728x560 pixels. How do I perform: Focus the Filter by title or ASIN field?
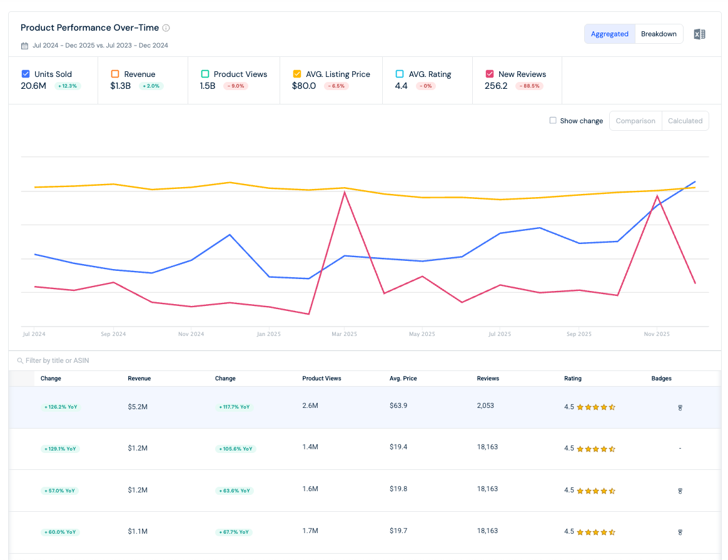coord(365,361)
